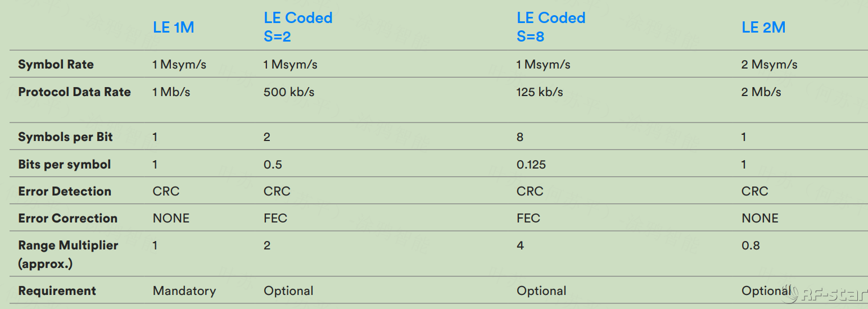Click the Symbol Rate row label
Image resolution: width=868 pixels, height=309 pixels.
(56, 65)
